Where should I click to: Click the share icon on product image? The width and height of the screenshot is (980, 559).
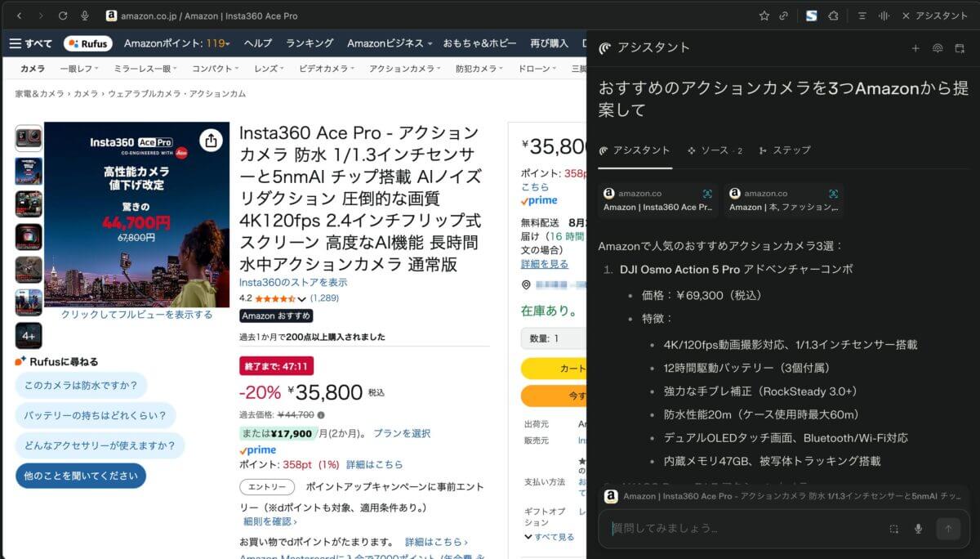212,141
